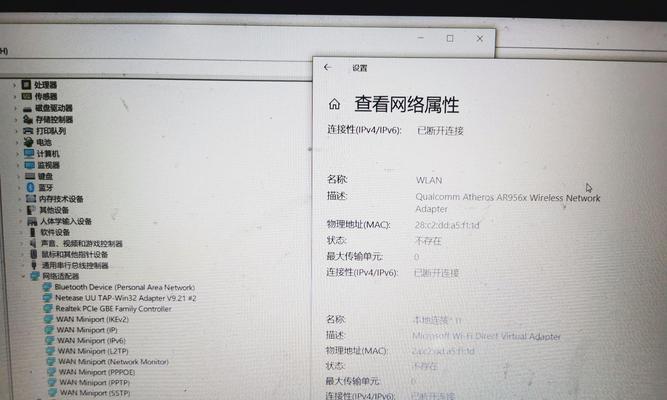Click the 存储控制器 storage controller icon
This screenshot has width=667, height=400.
(28, 119)
